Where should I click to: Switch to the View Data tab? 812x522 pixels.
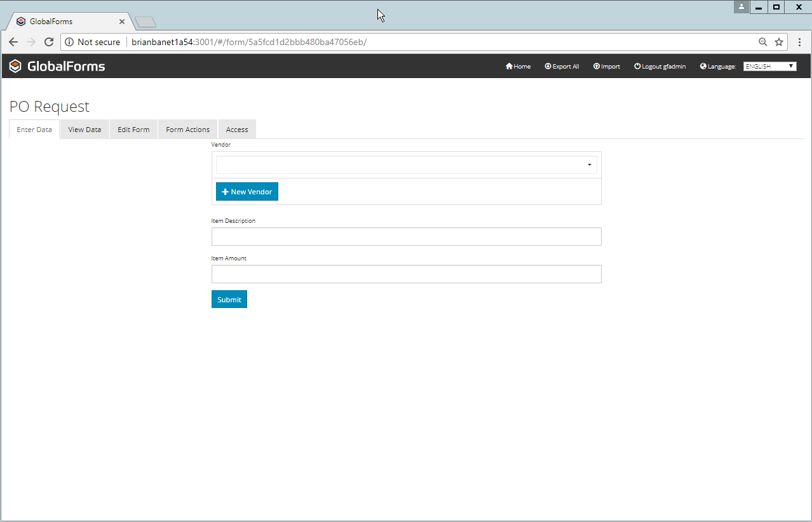click(x=85, y=130)
